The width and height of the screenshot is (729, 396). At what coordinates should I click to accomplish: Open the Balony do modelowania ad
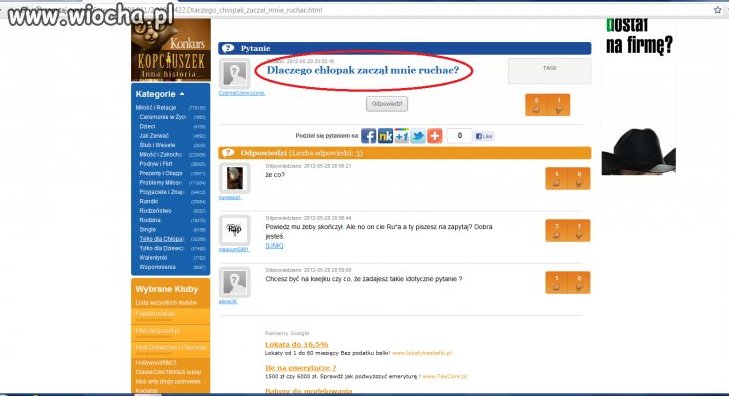pos(309,391)
